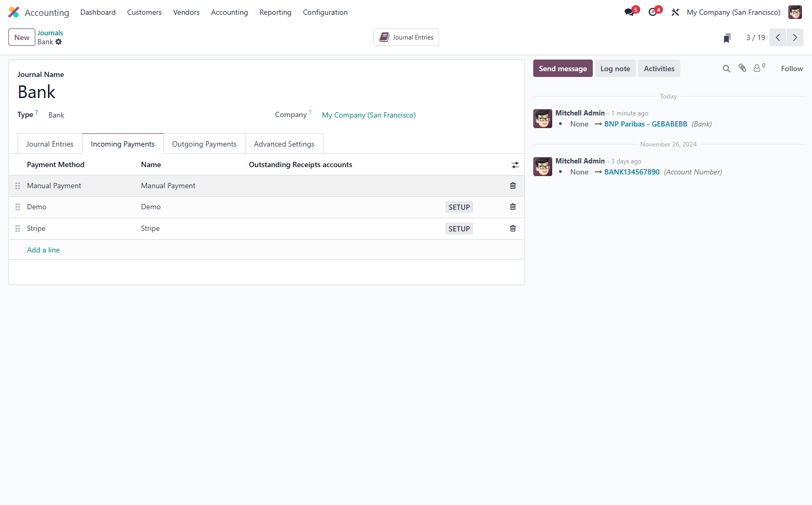Click the SETUP button in the Stripe row
Screen dimensions: 812x505
pos(459,229)
